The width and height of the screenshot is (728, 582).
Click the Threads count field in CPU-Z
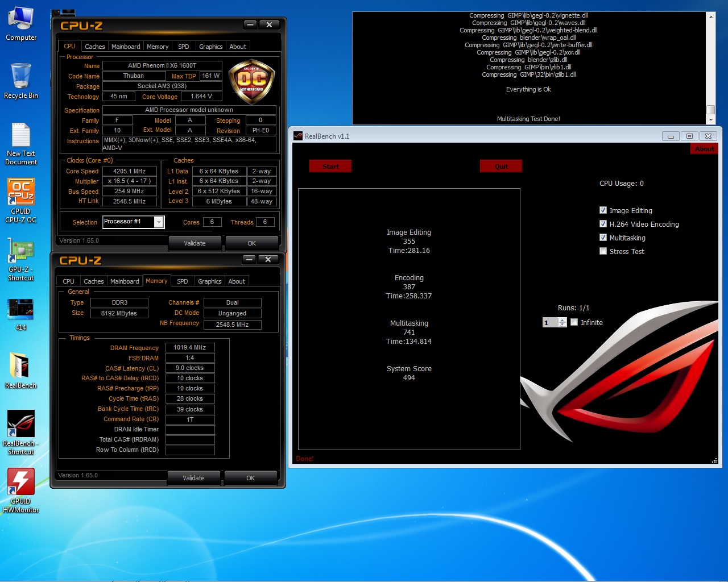coord(265,222)
